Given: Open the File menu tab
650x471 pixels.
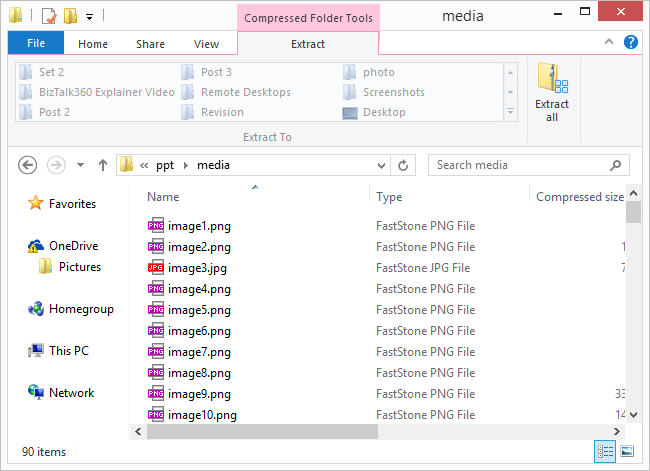Looking at the screenshot, I should click(35, 44).
